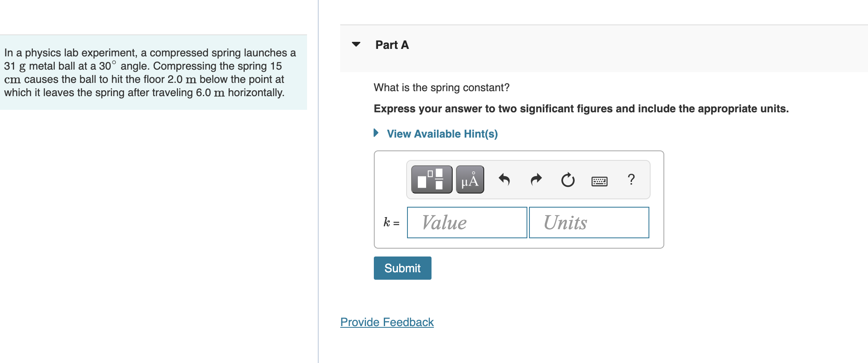The height and width of the screenshot is (363, 868).
Task: Click the Part A header title
Action: 392,45
